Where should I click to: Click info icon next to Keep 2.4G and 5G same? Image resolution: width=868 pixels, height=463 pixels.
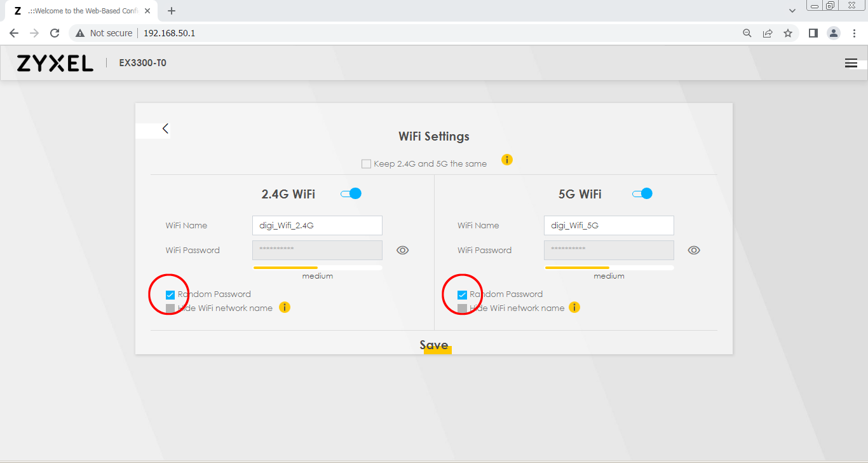point(506,160)
